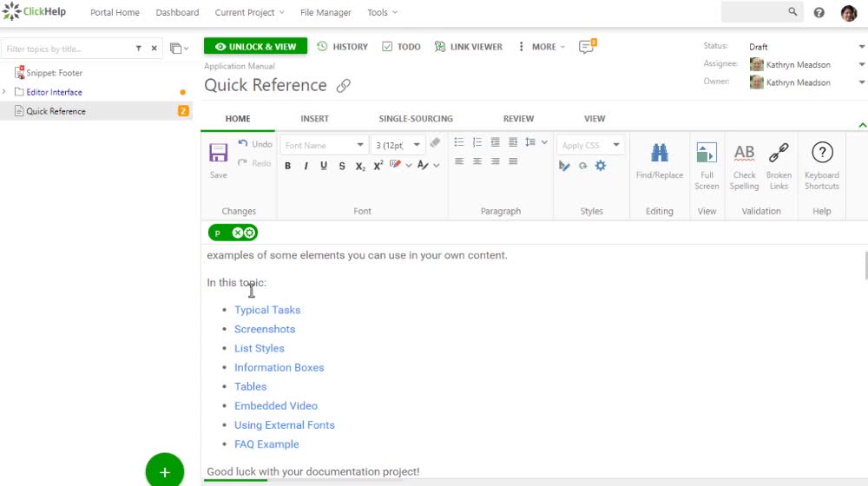The image size is (868, 486).
Task: Click the topic link chain icon
Action: pos(343,86)
